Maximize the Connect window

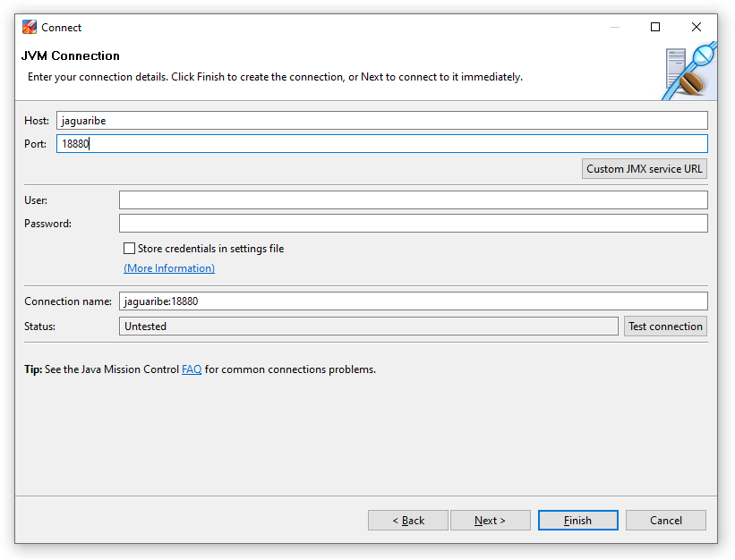[654, 27]
